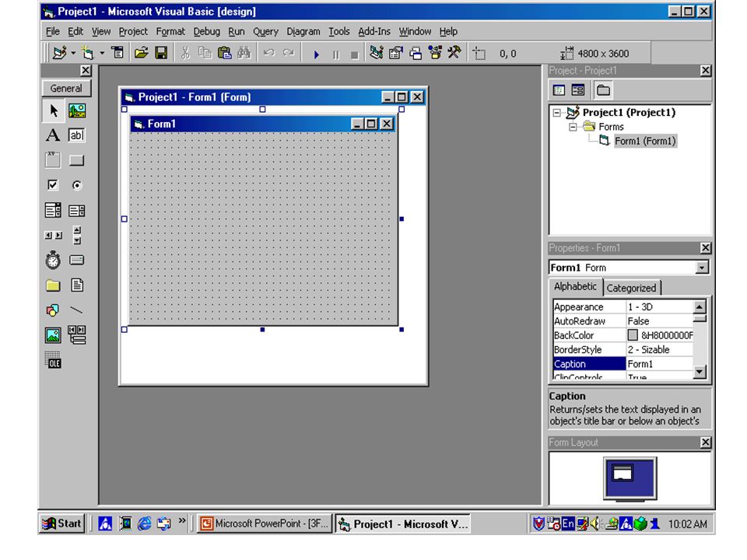This screenshot has width=747, height=560.
Task: Click the Find binoculars toolbar icon
Action: coord(244,53)
